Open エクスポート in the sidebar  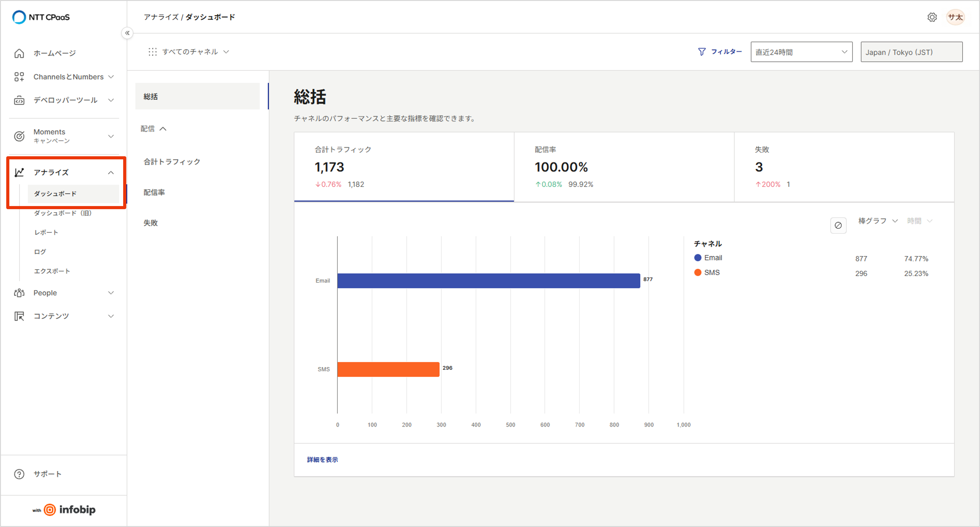click(52, 271)
